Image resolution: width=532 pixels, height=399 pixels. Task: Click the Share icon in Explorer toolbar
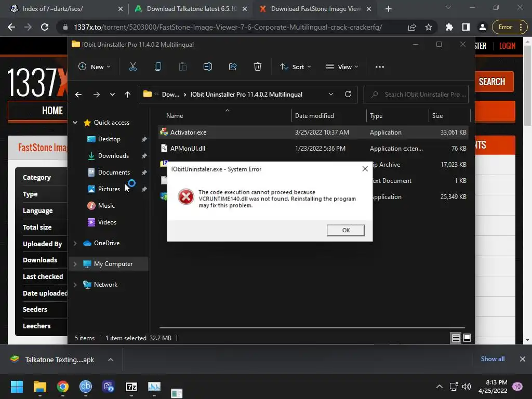click(x=233, y=67)
